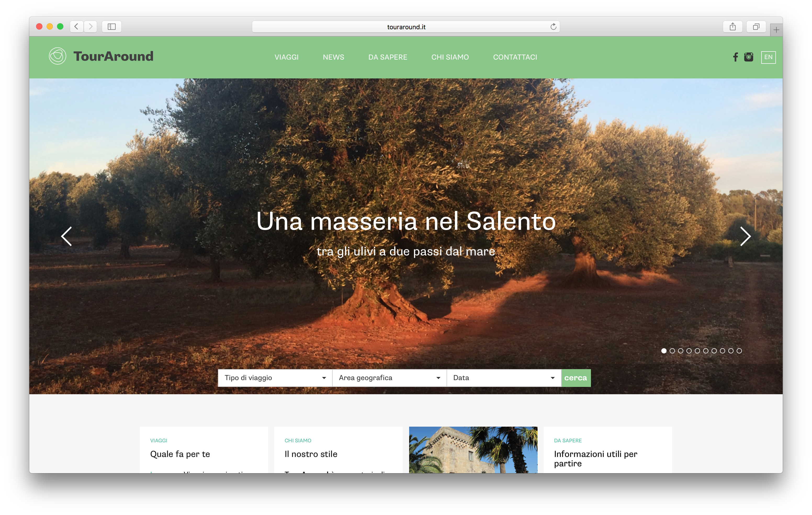Select the second carousel dot

(672, 351)
